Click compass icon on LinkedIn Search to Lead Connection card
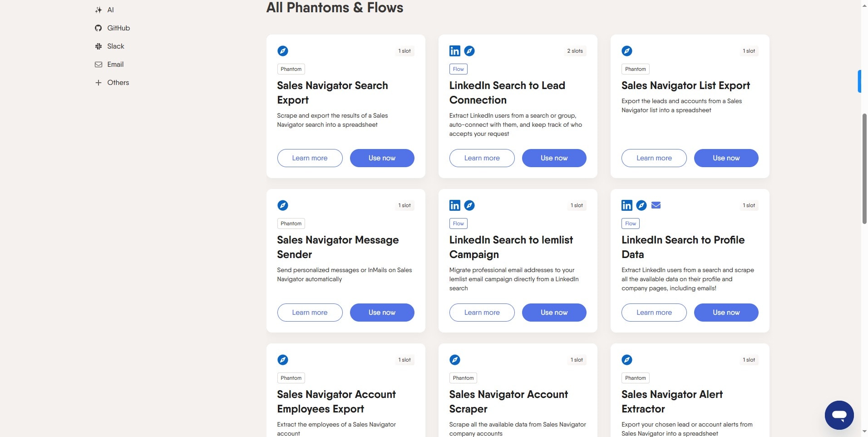 click(469, 51)
